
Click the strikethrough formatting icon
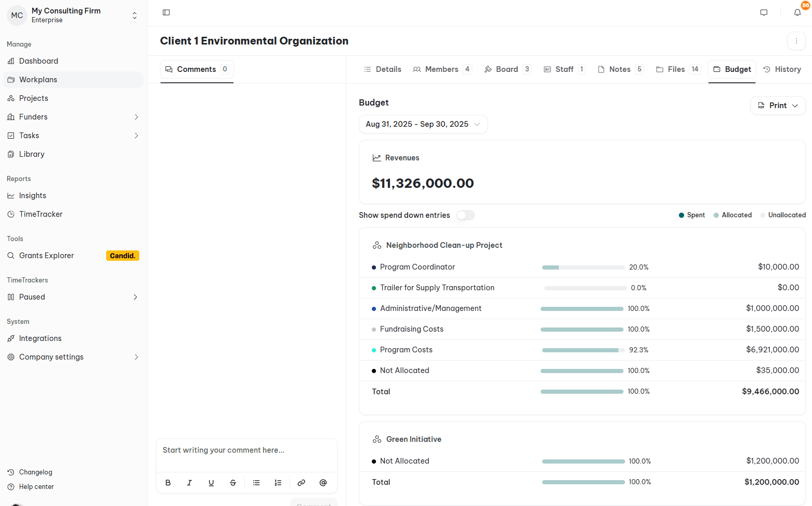pyautogui.click(x=233, y=483)
